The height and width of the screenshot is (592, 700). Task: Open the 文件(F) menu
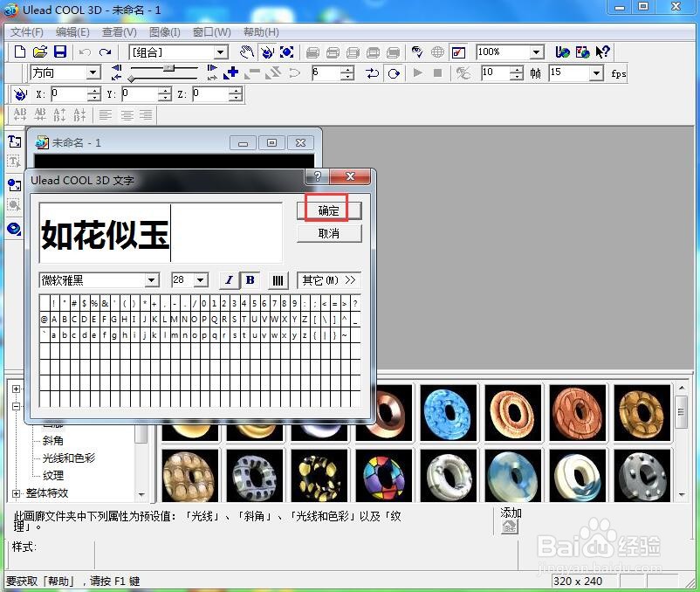27,32
